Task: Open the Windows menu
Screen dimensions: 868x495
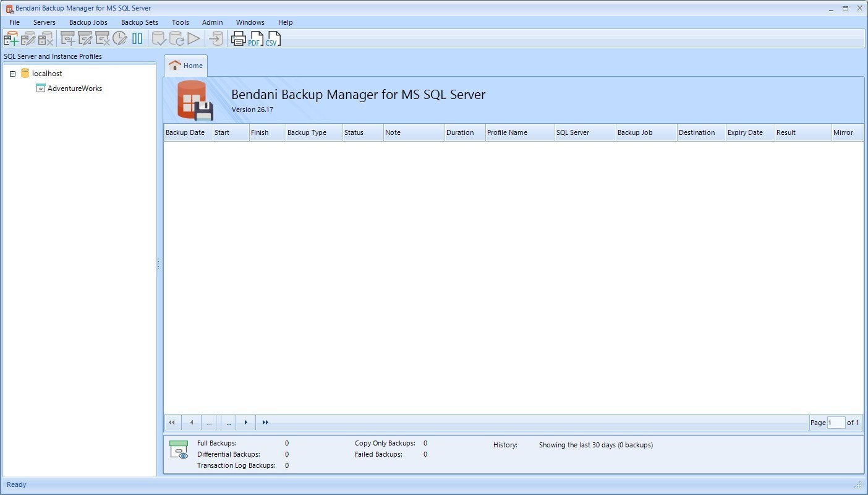Action: coord(250,22)
